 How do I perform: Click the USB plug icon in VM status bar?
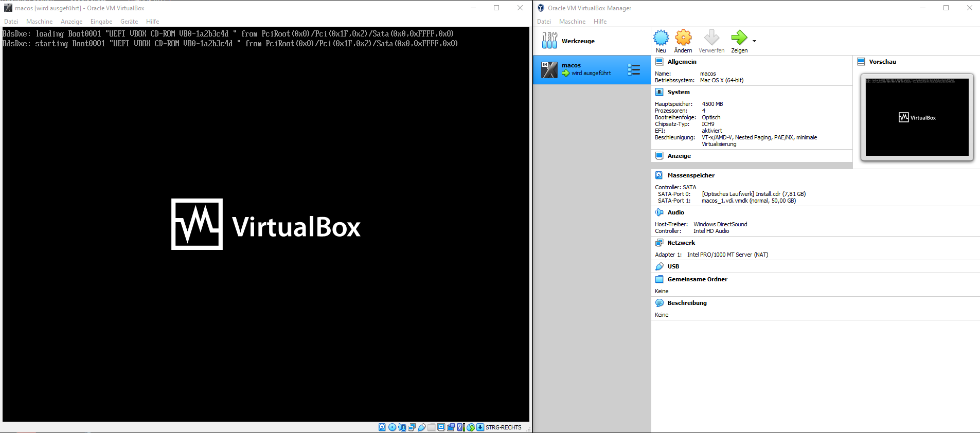[x=422, y=427]
